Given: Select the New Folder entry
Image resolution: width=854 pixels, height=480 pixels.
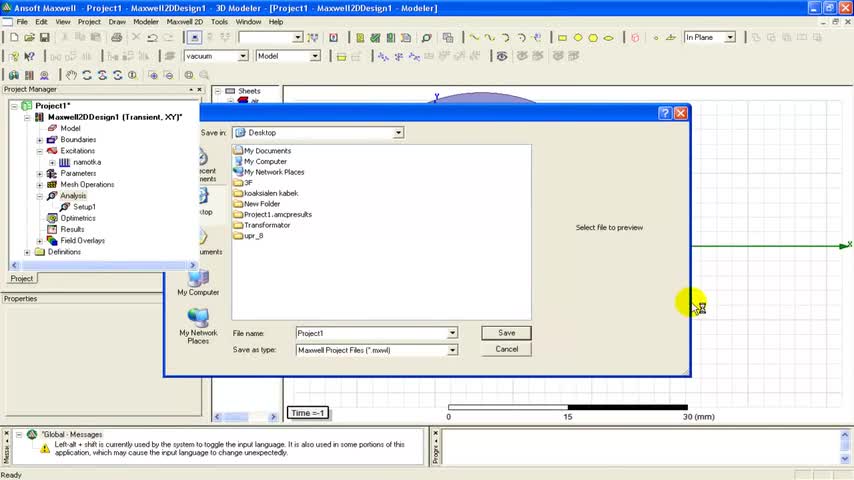Looking at the screenshot, I should [262, 204].
